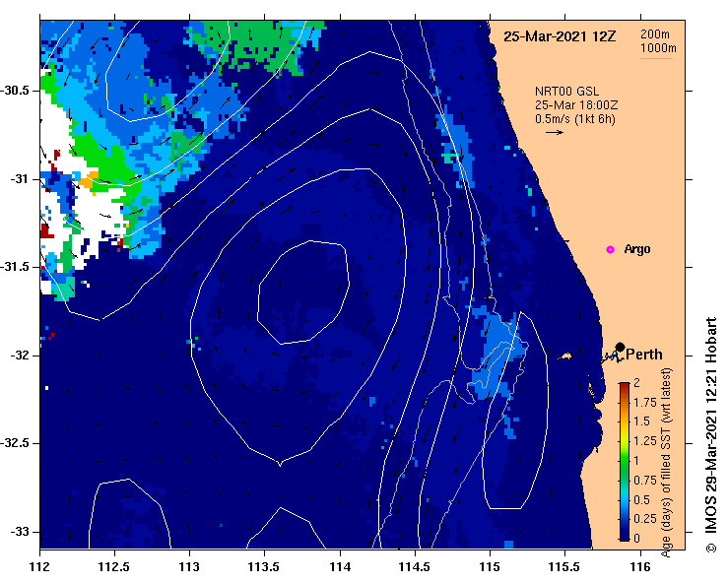This screenshot has height=583, width=728.
Task: Click latitude axis label '-32.5'
Action: 15,443
